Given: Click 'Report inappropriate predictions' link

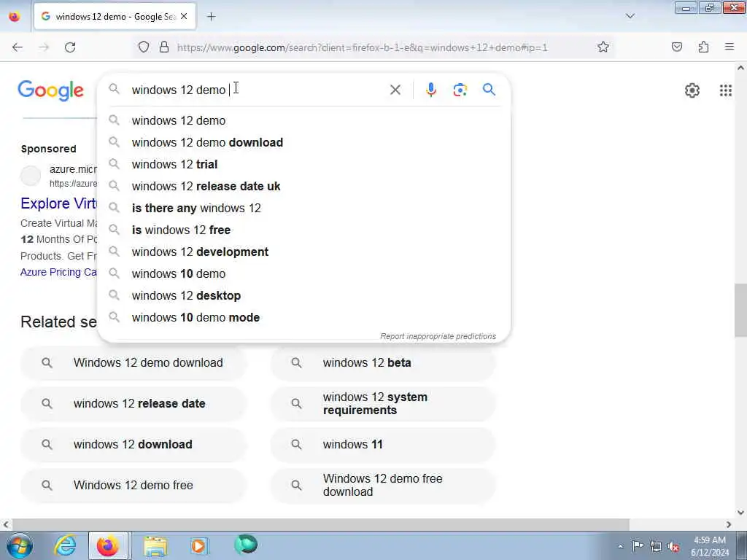Looking at the screenshot, I should point(438,336).
